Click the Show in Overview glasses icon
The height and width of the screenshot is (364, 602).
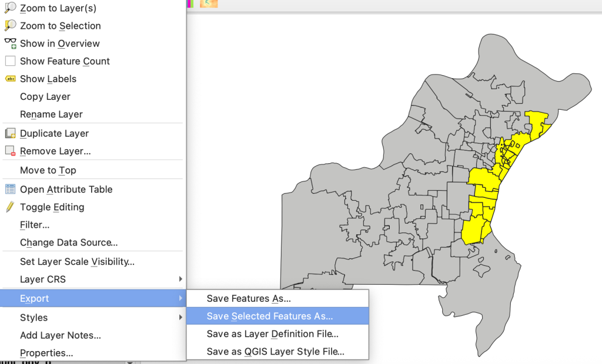tap(10, 43)
